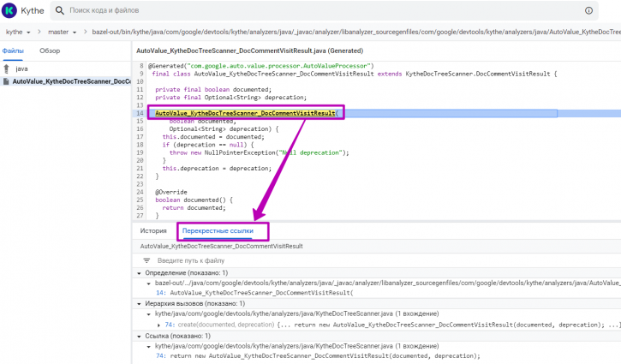Open the info icon in search bar
The width and height of the screenshot is (621, 364).
click(588, 10)
